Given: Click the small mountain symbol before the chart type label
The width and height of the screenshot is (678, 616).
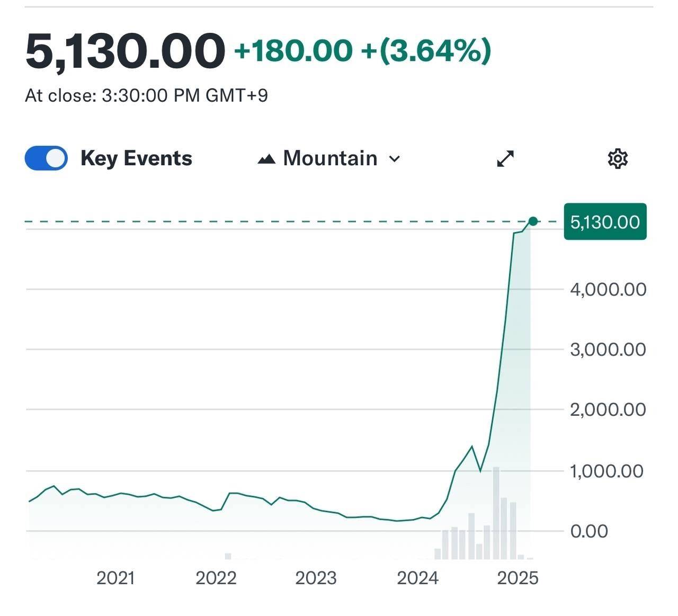Looking at the screenshot, I should click(267, 158).
